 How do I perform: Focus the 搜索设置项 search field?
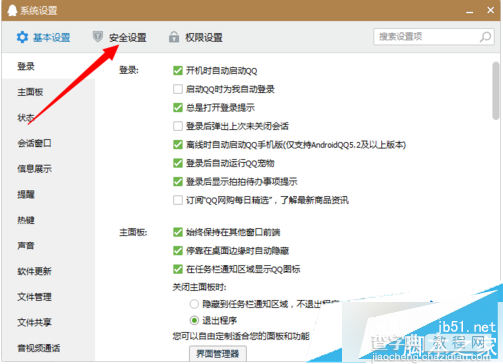(434, 37)
